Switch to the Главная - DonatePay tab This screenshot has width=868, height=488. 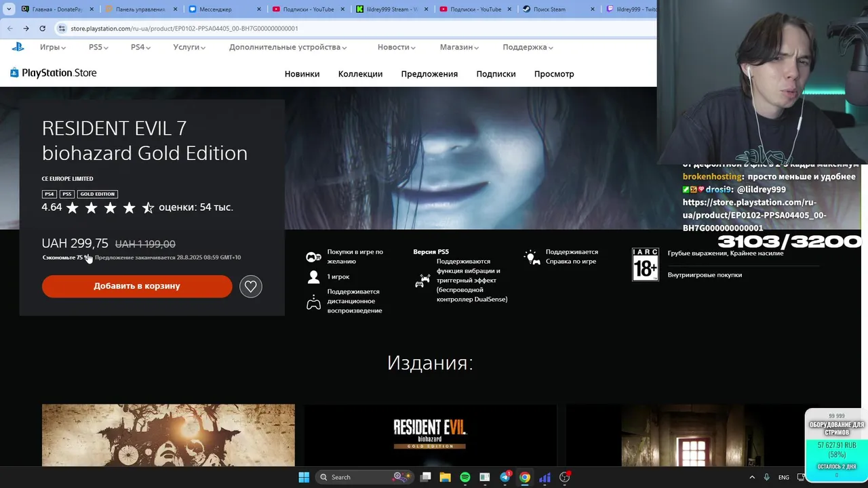(x=57, y=9)
